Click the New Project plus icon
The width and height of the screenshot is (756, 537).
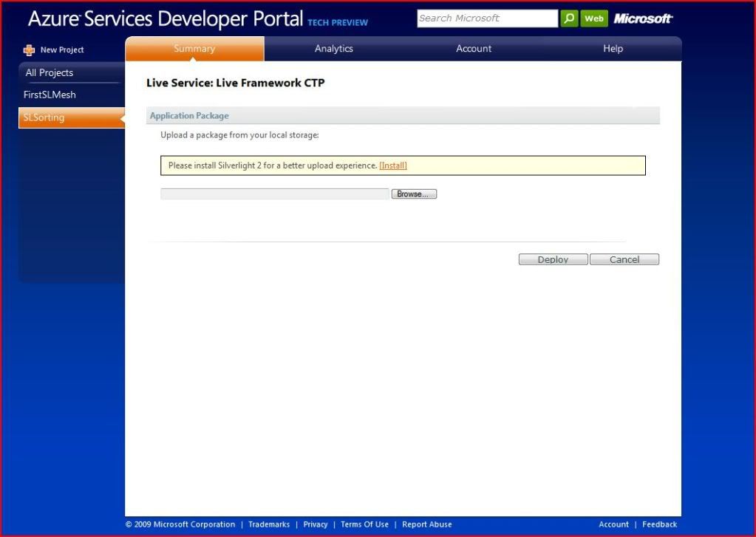[29, 49]
